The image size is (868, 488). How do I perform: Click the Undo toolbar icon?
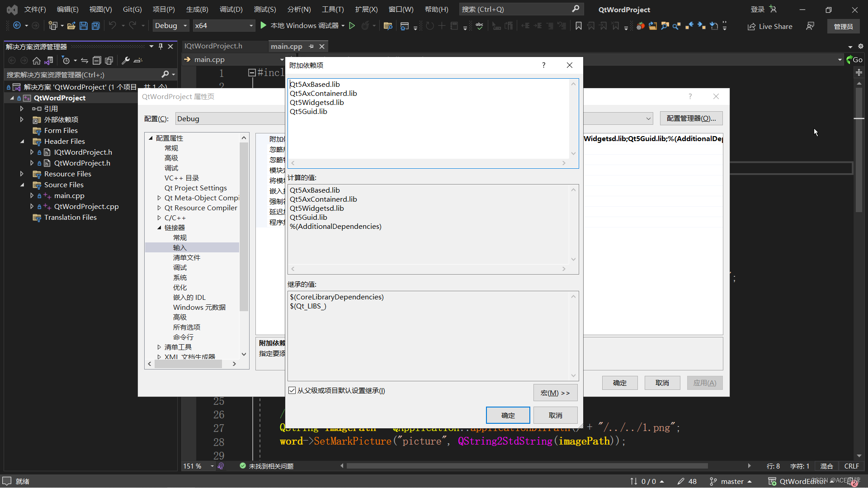point(113,25)
